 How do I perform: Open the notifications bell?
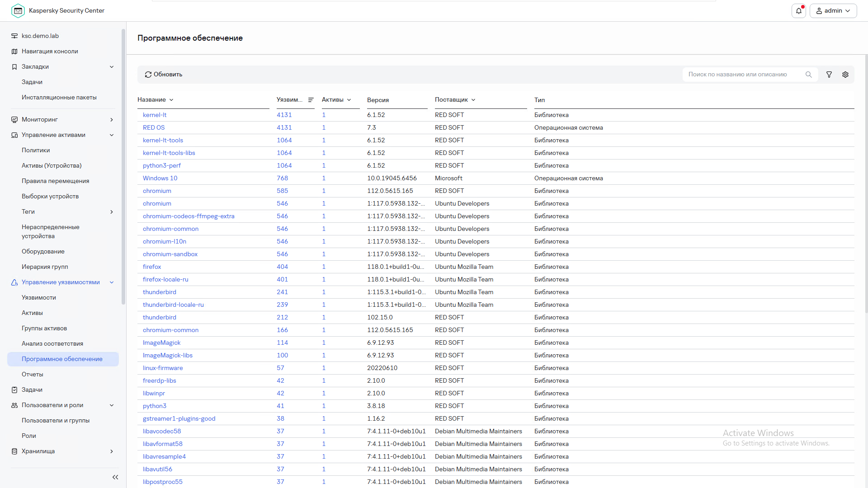click(799, 11)
